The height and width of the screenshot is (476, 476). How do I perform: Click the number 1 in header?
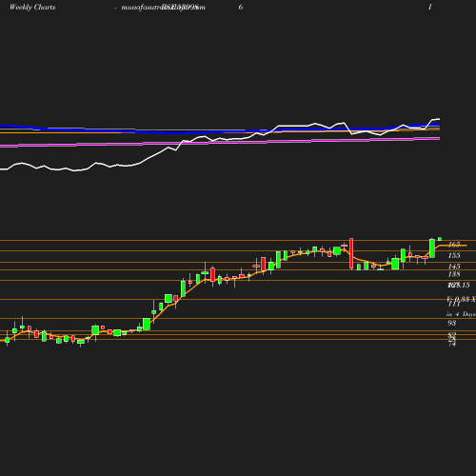(x=430, y=7)
